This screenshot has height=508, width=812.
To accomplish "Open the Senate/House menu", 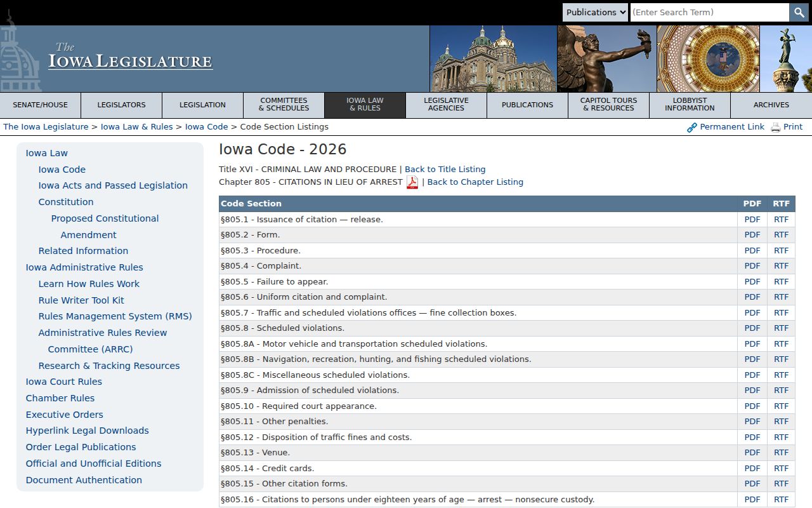I will [41, 105].
